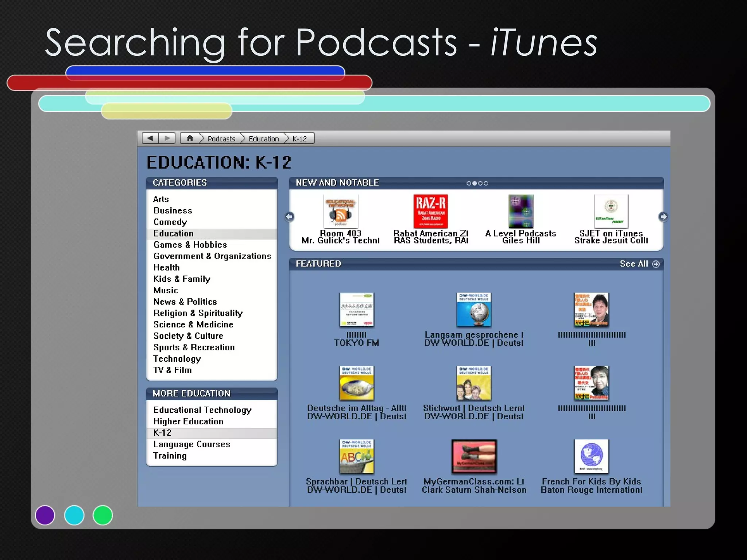Open the Home icon in the breadcrumb
Screen dimensions: 747x560
tap(190, 138)
